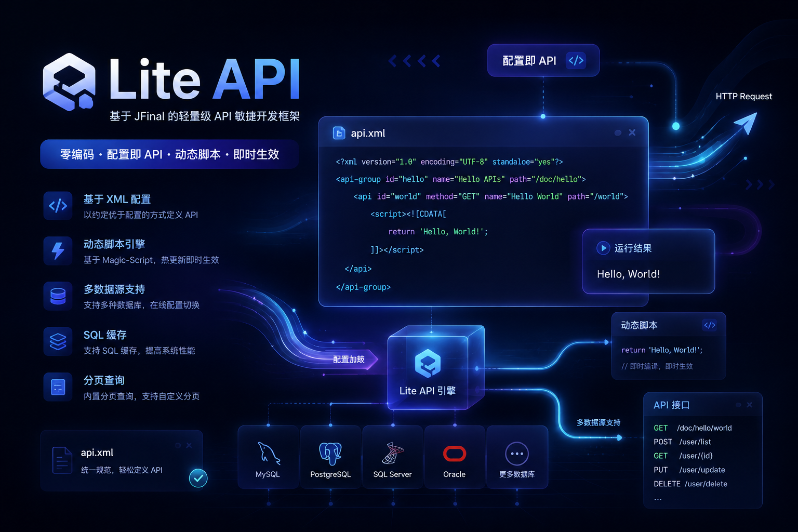Click the green checkmark badge on api.xml card

click(x=198, y=478)
